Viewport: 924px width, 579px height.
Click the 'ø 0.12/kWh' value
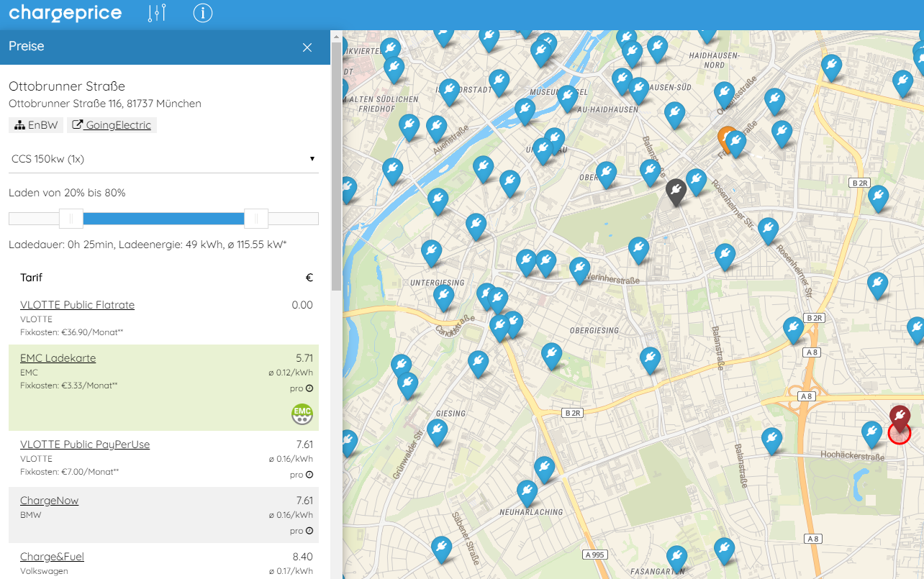point(291,373)
